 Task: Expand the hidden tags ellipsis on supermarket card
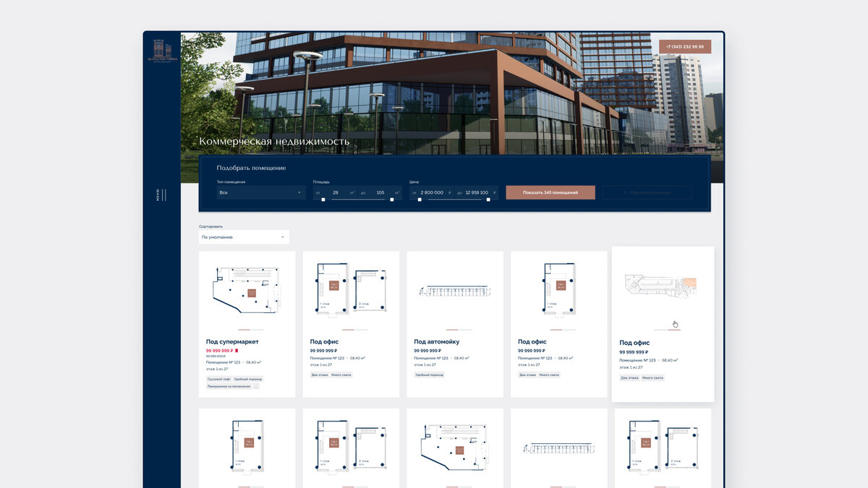(x=255, y=386)
